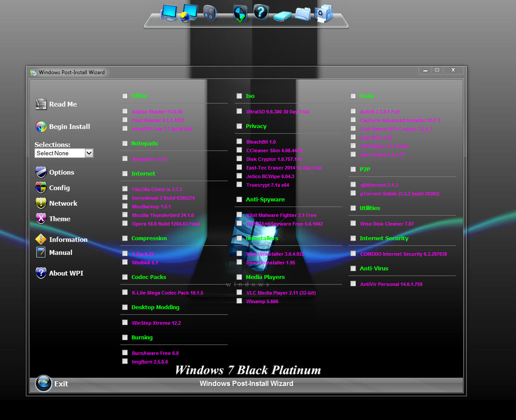Enable Mozilla Thunderbird 24.1.0 checkbox

pyautogui.click(x=125, y=214)
